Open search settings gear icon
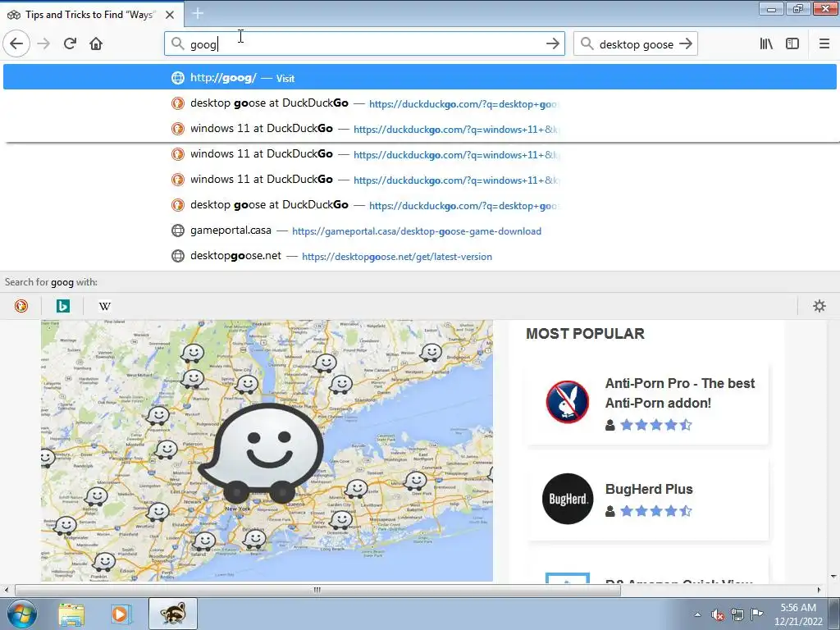 pos(819,306)
